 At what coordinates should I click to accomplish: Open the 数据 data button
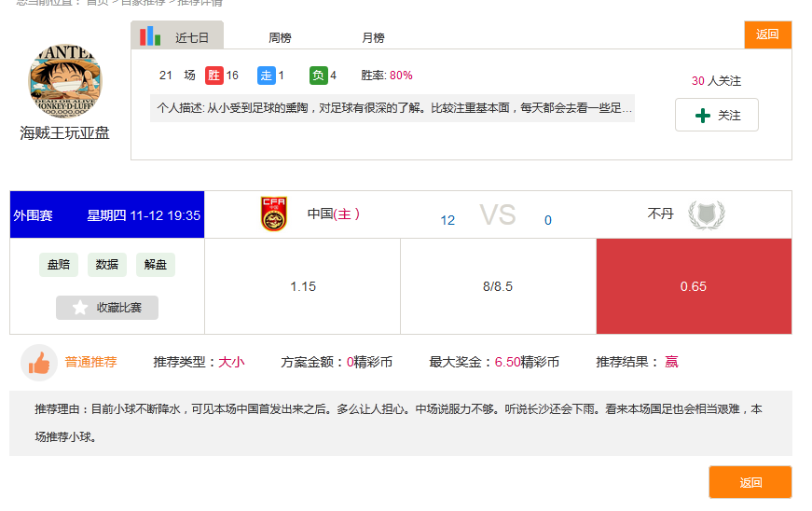click(107, 265)
